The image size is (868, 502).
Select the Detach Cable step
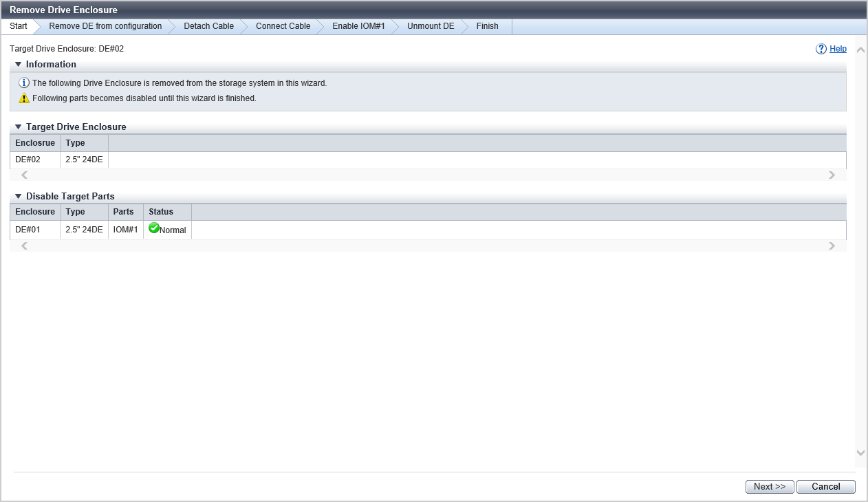click(x=208, y=26)
